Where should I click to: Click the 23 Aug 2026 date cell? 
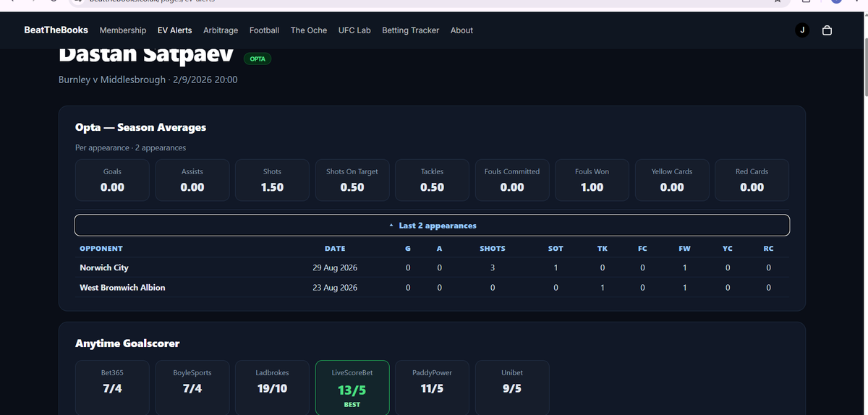[335, 287]
